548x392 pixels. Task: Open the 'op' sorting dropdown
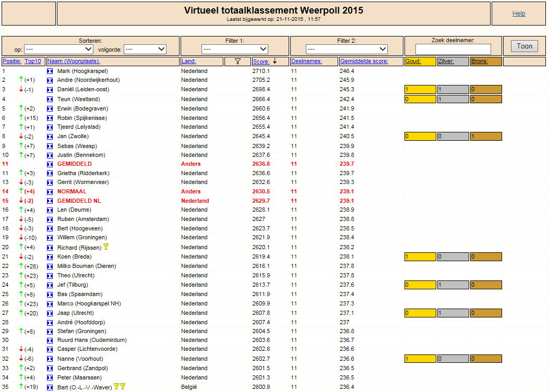click(58, 49)
